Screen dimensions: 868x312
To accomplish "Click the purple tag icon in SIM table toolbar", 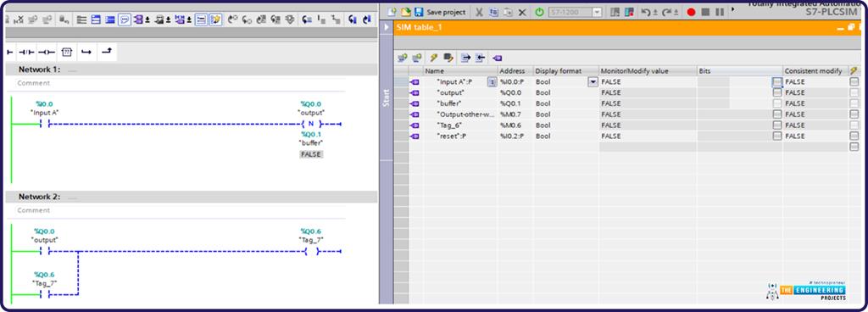I will click(x=497, y=58).
